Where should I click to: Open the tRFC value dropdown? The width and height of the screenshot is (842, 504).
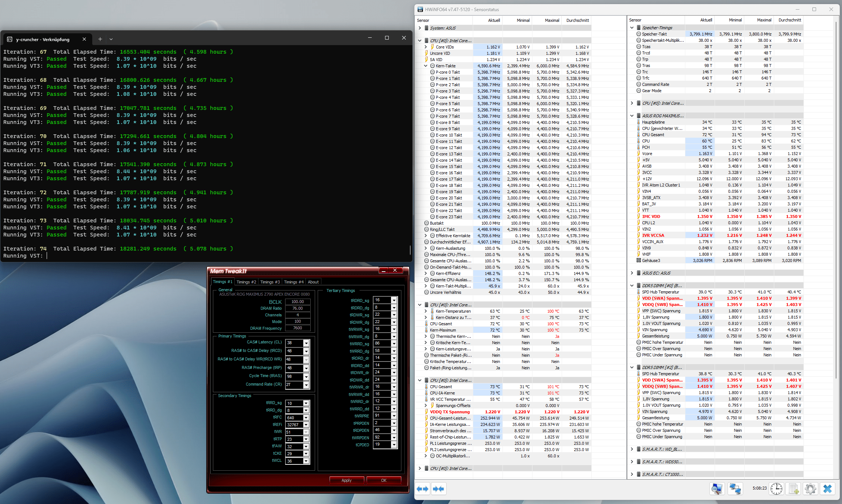pos(306,418)
